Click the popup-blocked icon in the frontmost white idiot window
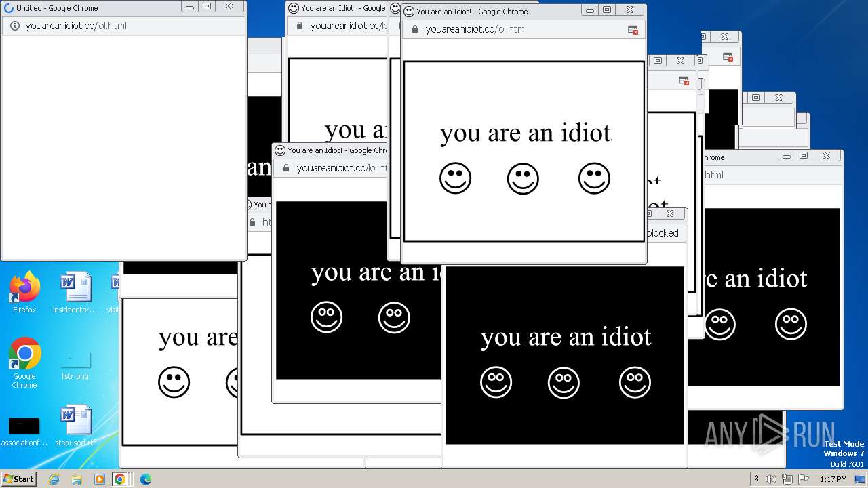Viewport: 868px width, 488px height. tap(633, 29)
